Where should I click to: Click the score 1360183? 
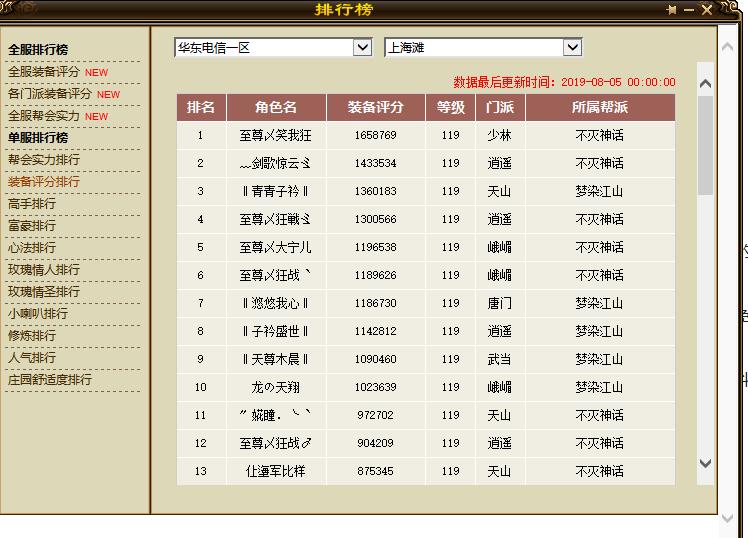(375, 191)
